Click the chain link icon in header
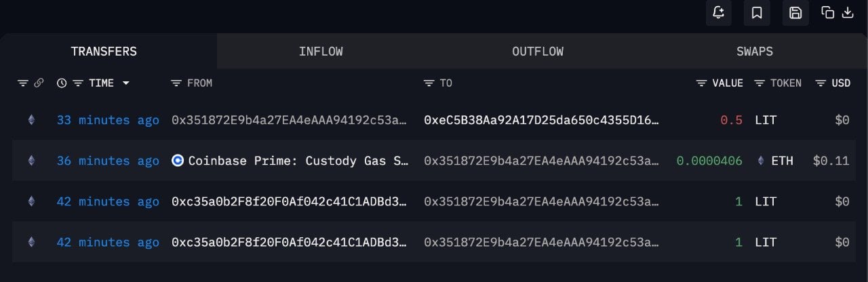 click(39, 83)
